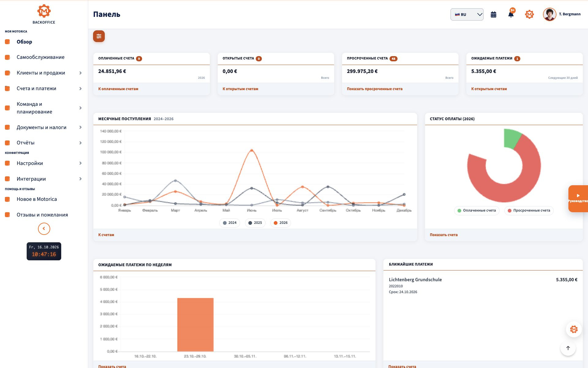Open notifications bell icon
This screenshot has width=588, height=368.
tap(511, 14)
